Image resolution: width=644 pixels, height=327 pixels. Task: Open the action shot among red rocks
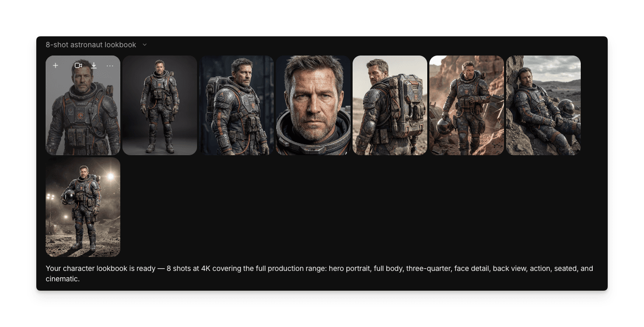tap(467, 105)
